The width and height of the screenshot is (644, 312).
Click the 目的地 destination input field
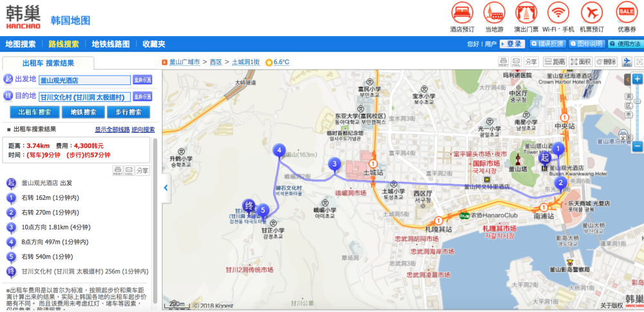(x=84, y=97)
